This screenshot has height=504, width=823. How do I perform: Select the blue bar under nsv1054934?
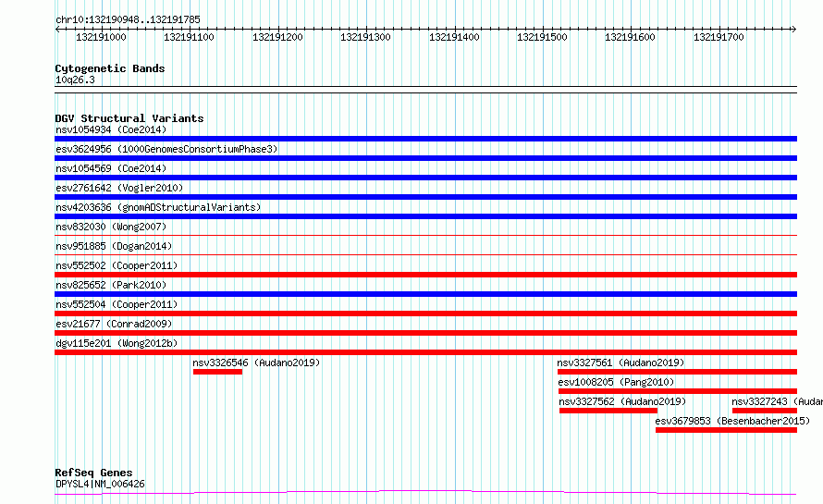coord(425,139)
